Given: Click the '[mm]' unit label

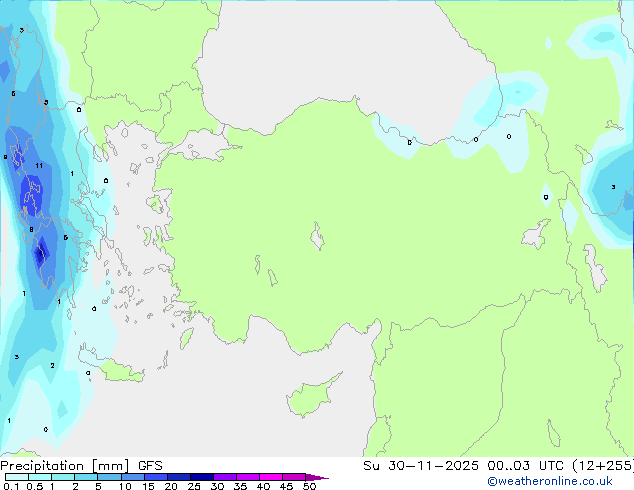Looking at the screenshot, I should pos(111,466).
